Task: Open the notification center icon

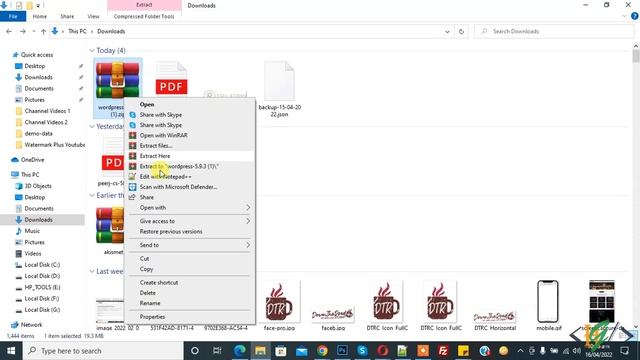Action: coord(624,351)
